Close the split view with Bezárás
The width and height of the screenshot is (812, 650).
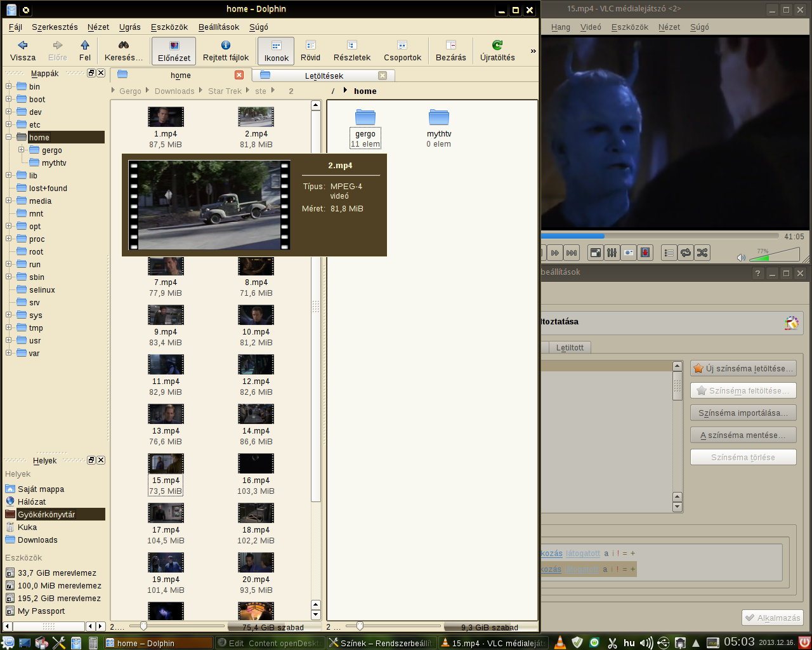[451, 51]
